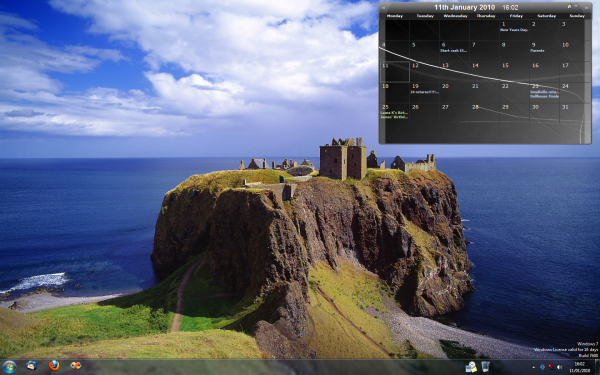Click the Friday column header
The image size is (600, 375).
(x=516, y=16)
